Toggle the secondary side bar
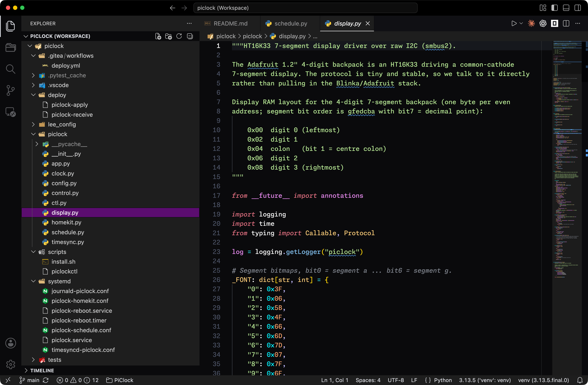This screenshot has width=588, height=385. pos(578,8)
